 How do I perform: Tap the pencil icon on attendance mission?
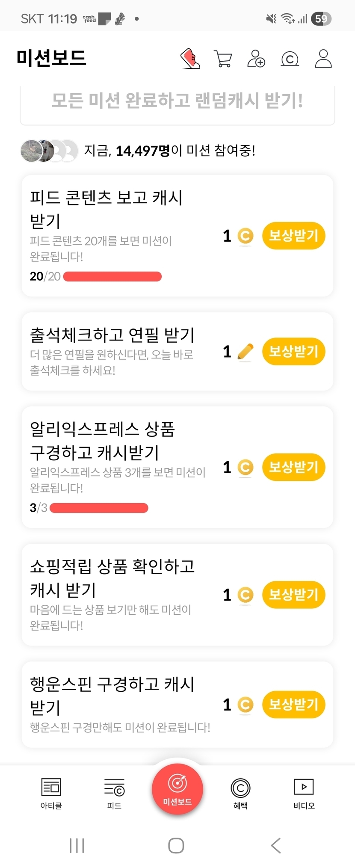(245, 352)
